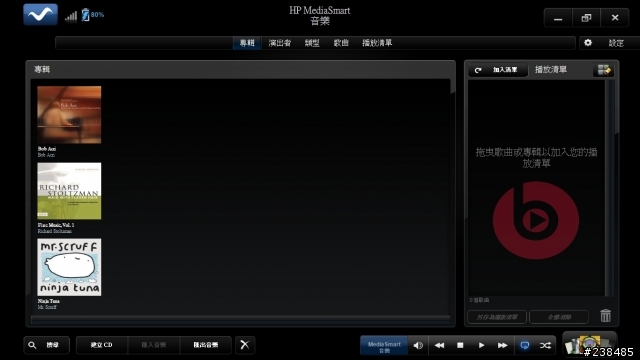This screenshot has height=360, width=640.
Task: Click the battery 80% status icon
Action: coord(93,15)
